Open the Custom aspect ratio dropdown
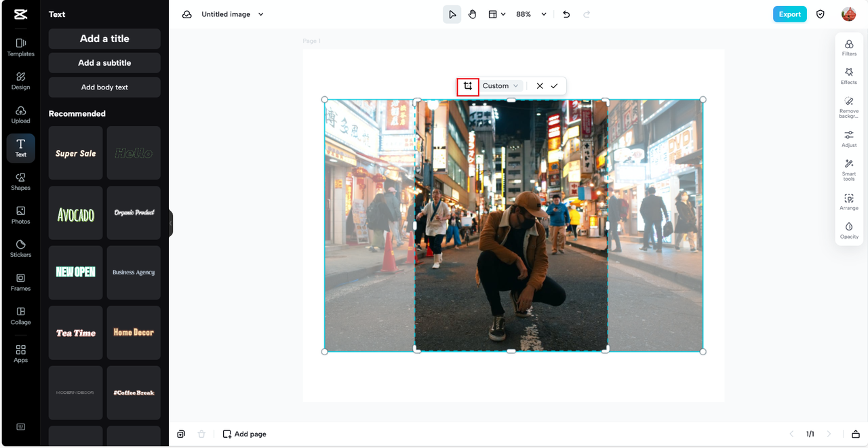The height and width of the screenshot is (448, 868). point(501,86)
